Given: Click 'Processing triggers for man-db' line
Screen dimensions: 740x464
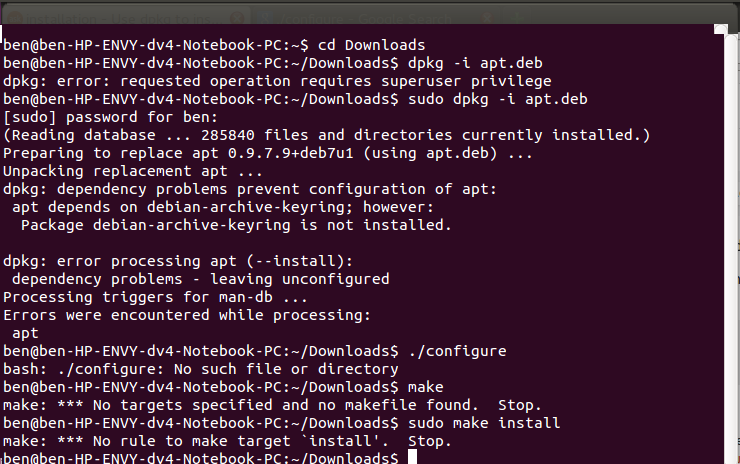Looking at the screenshot, I should point(155,297).
